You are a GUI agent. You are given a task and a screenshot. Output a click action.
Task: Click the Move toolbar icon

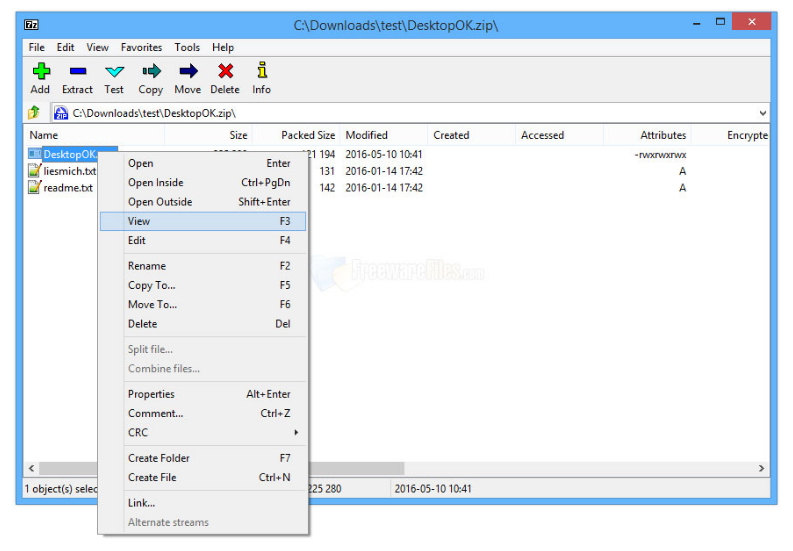(188, 71)
